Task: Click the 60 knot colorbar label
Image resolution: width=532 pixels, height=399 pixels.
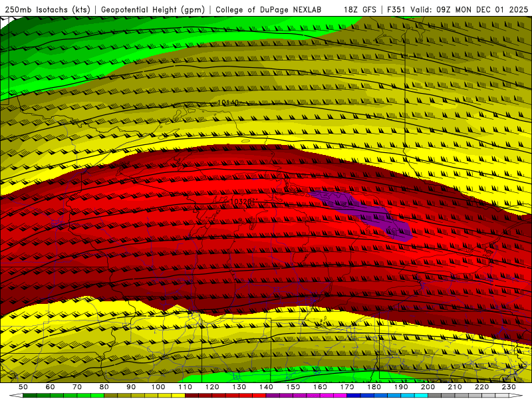Action: 51,387
